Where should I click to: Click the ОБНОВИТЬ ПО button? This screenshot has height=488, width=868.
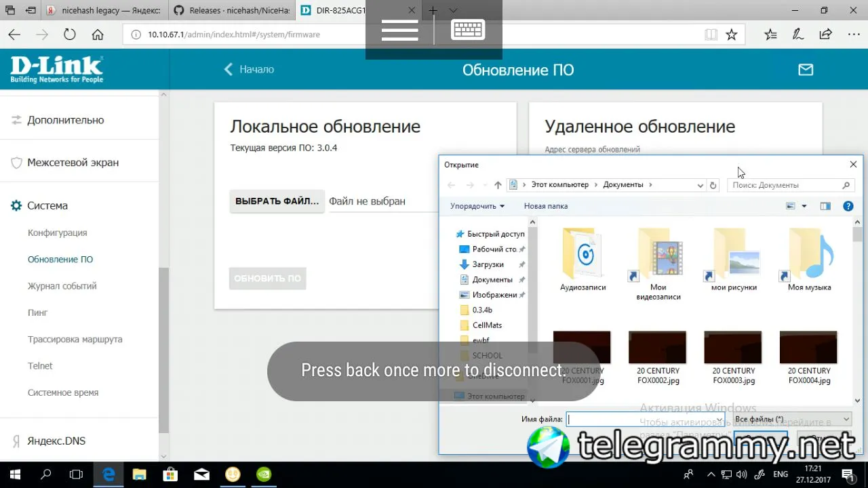(x=267, y=279)
